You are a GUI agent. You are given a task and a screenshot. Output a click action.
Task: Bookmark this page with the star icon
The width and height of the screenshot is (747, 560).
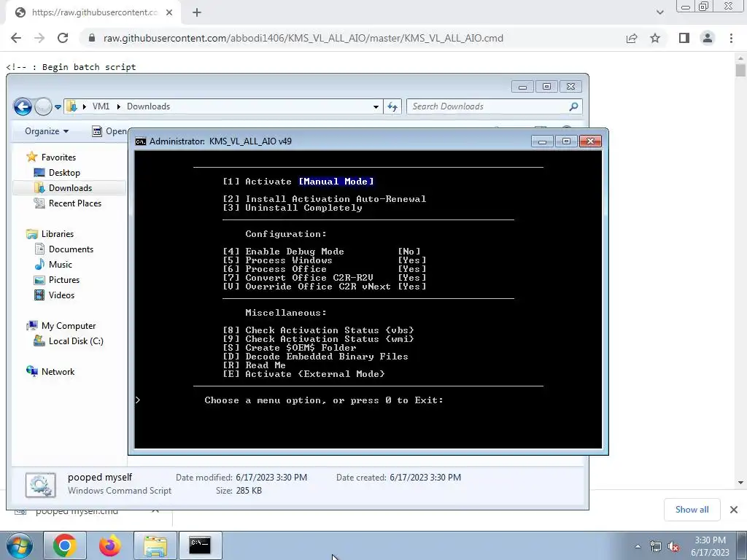click(655, 38)
